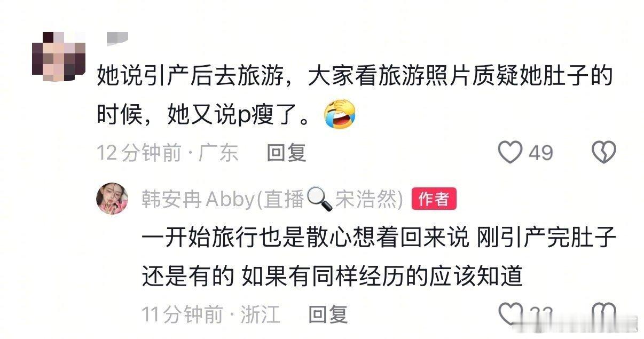This screenshot has width=644, height=339.
Task: Toggle the broken-heart dislike on 韩安冉's reply
Action: (x=604, y=313)
